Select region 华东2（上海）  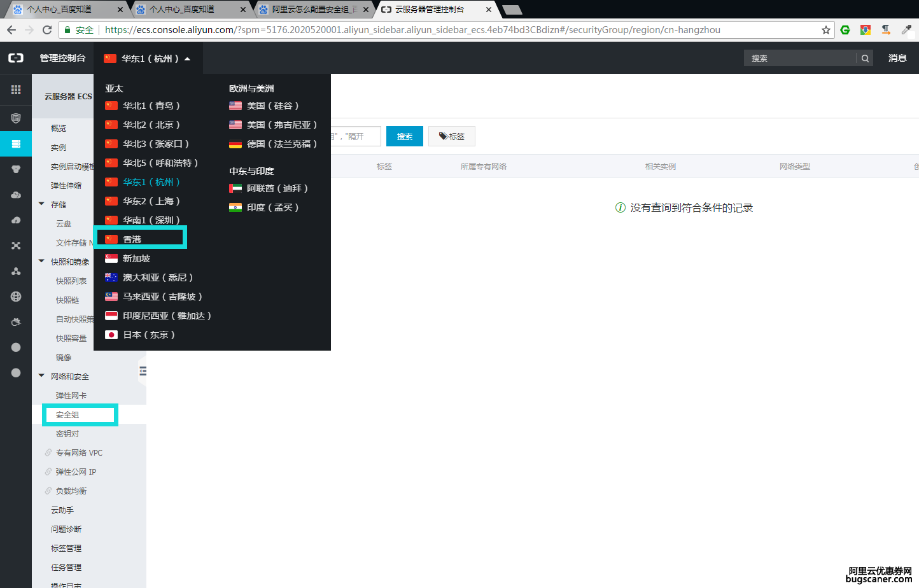143,201
